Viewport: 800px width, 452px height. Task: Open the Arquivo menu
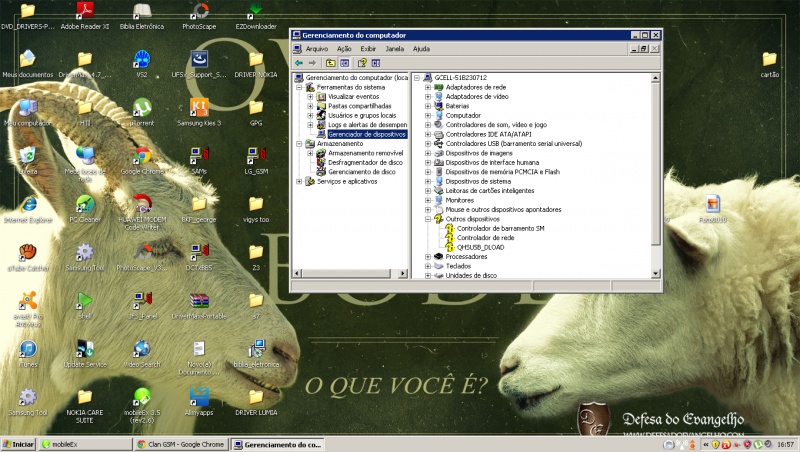[317, 49]
